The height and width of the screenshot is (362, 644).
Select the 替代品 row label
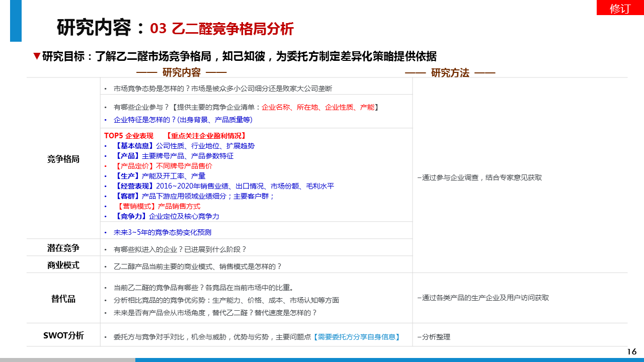(x=63, y=299)
